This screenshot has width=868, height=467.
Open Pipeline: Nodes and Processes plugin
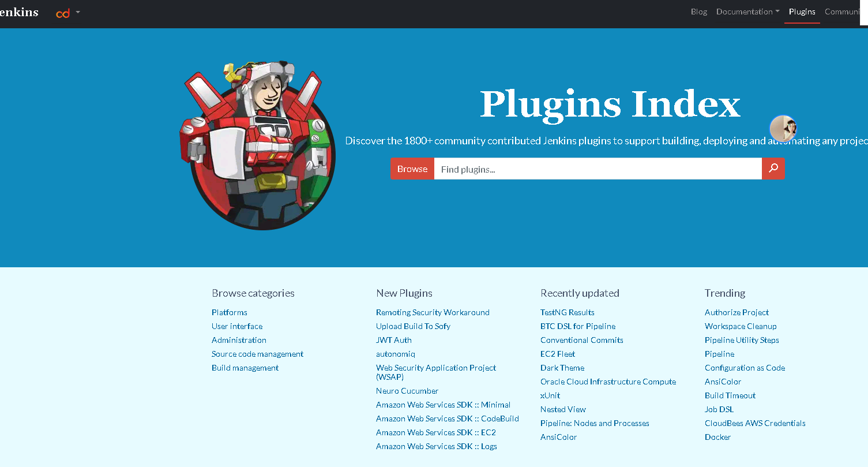point(595,423)
